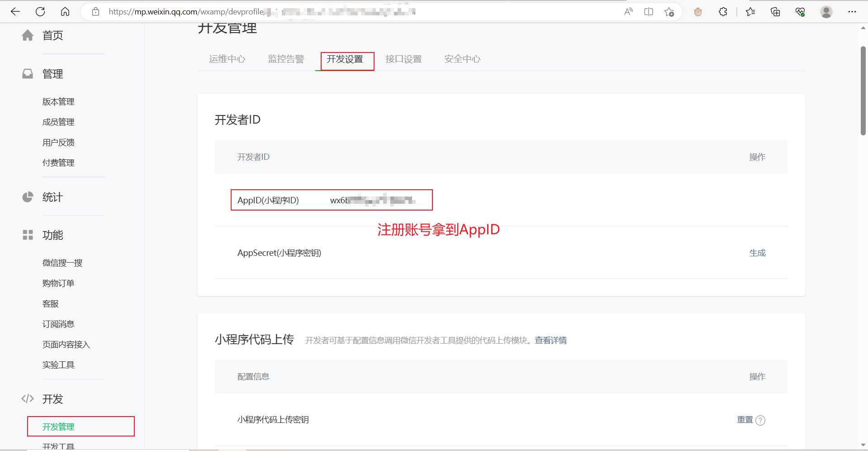Click the page vertical scrollbar thumb
The width and height of the screenshot is (868, 451).
pos(863,91)
